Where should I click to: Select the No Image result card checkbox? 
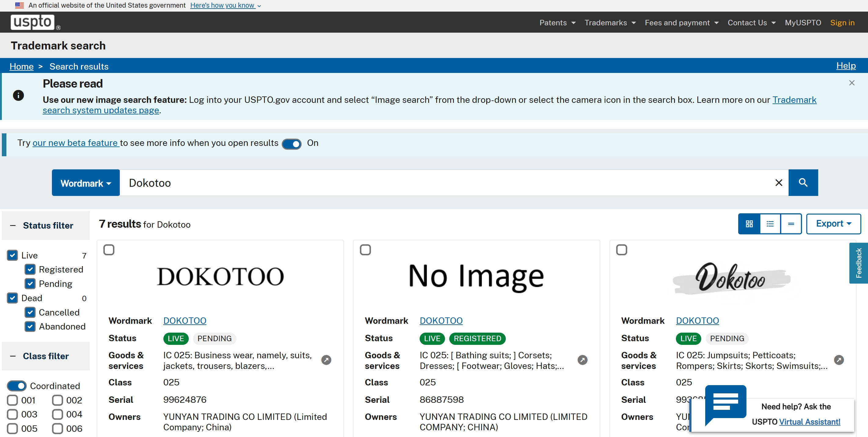tap(365, 250)
